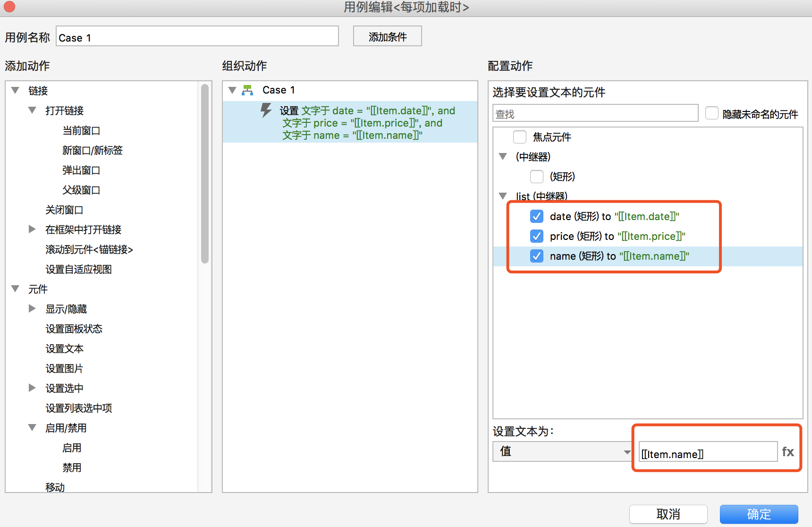Collapse Case 1 in 组织动作
This screenshot has height=527, width=812.
coord(232,90)
